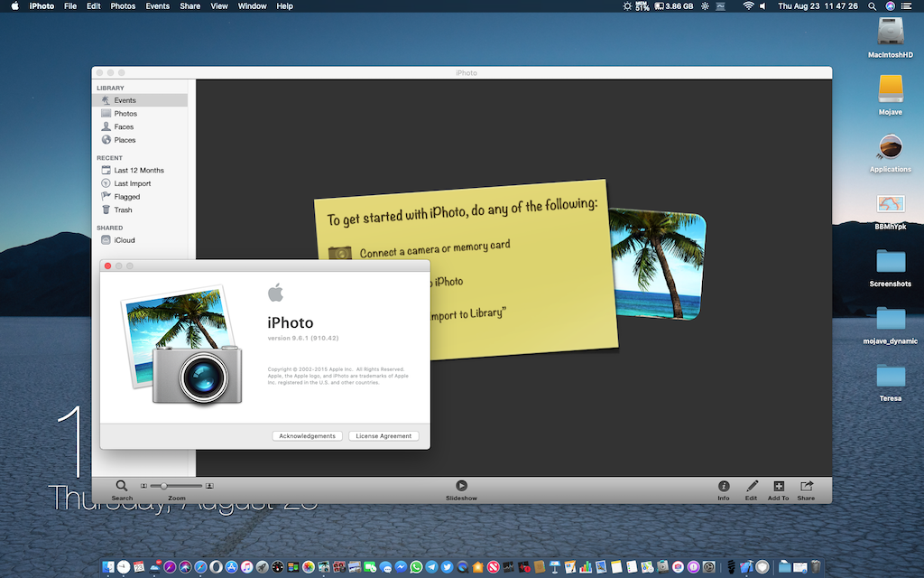
Task: Click the 3.86 GB disk indicator
Action: (674, 6)
